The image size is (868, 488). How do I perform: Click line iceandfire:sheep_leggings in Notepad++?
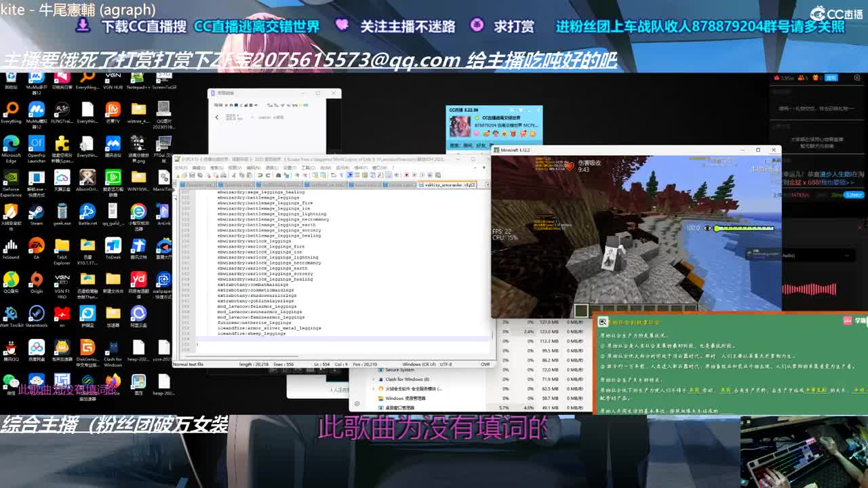pos(251,333)
